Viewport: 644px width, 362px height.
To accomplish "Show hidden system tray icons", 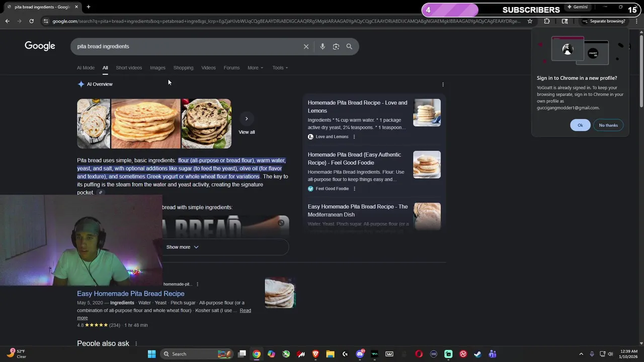I will (581, 354).
